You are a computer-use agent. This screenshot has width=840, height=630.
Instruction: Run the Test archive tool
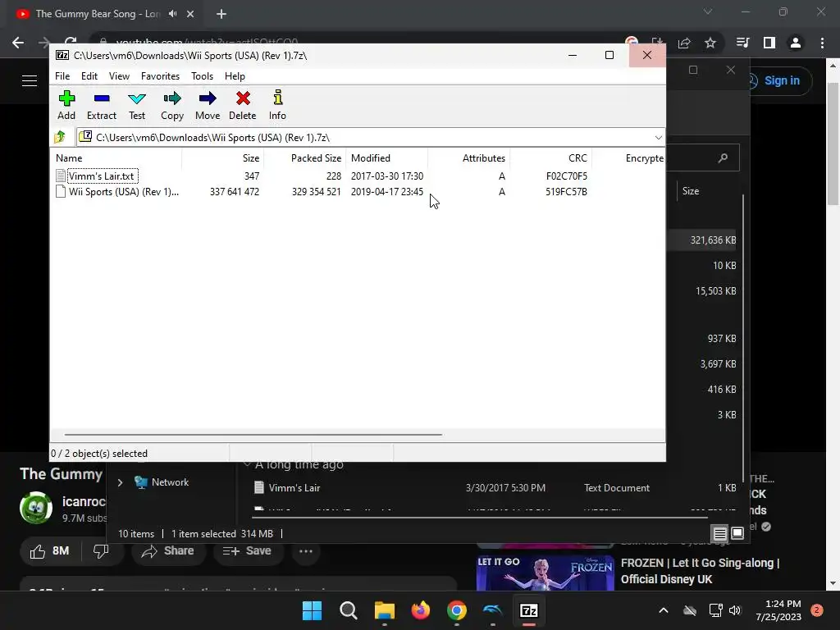(x=137, y=105)
